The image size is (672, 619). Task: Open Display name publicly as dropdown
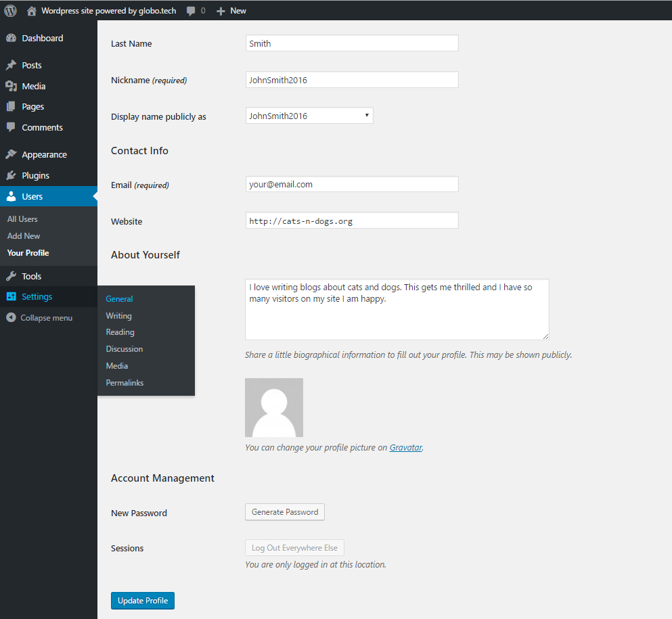point(309,116)
